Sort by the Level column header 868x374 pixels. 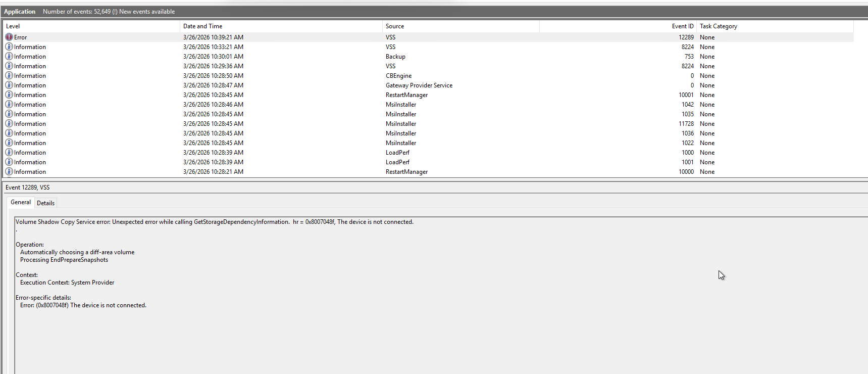pos(91,26)
